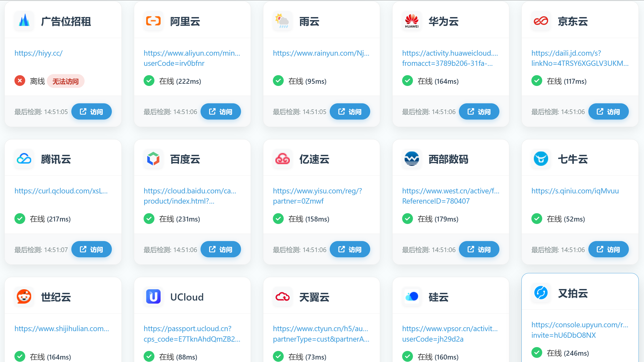Click the 在线 (73ms) status text
Viewport: 644px width, 362px height.
tap(307, 357)
